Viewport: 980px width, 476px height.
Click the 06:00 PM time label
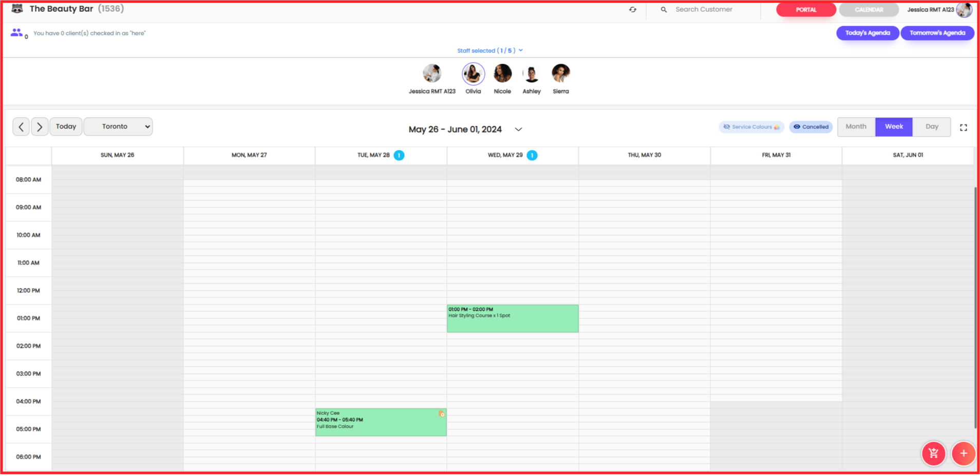point(28,457)
